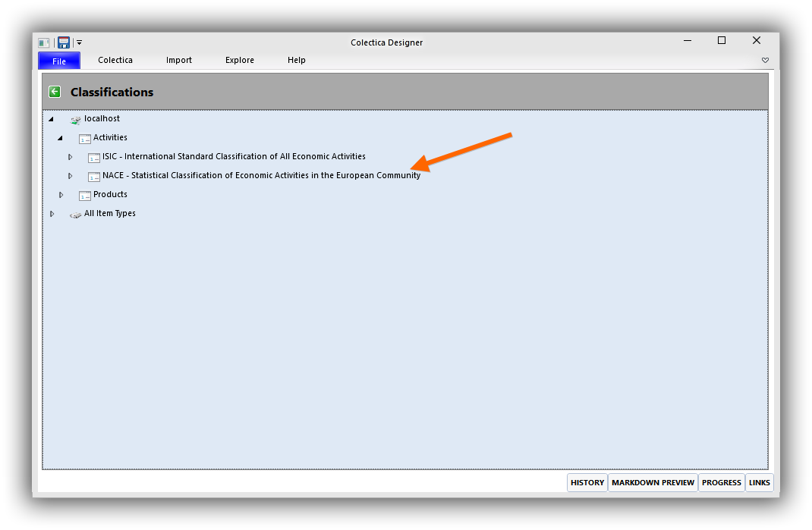The image size is (812, 530).
Task: Open the Help ribbon tab
Action: [296, 60]
